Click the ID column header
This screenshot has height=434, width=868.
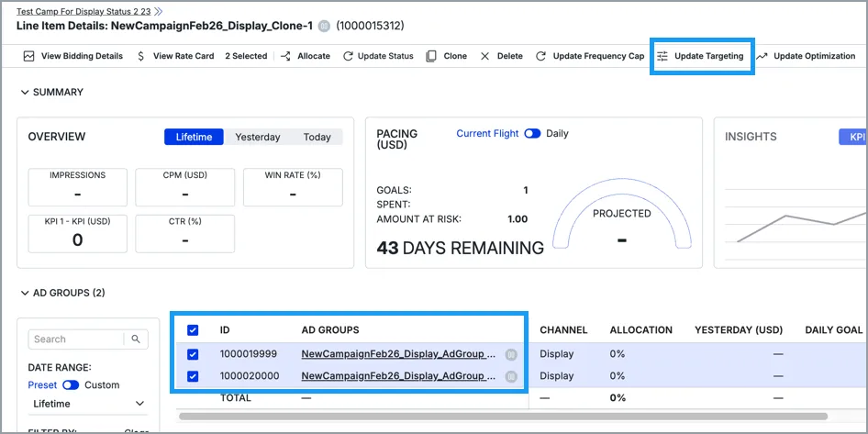pyautogui.click(x=225, y=330)
